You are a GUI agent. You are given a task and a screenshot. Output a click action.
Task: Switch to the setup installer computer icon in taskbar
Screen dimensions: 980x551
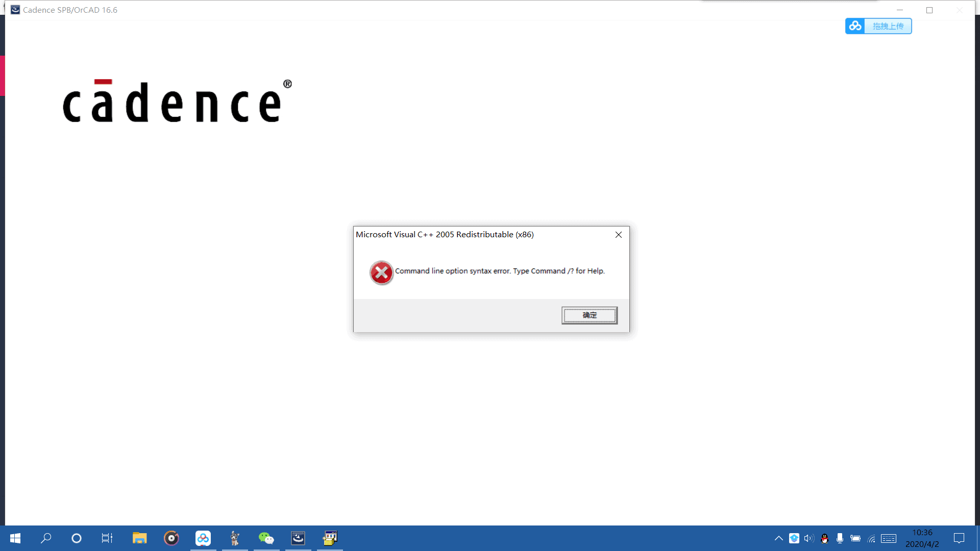pyautogui.click(x=330, y=538)
